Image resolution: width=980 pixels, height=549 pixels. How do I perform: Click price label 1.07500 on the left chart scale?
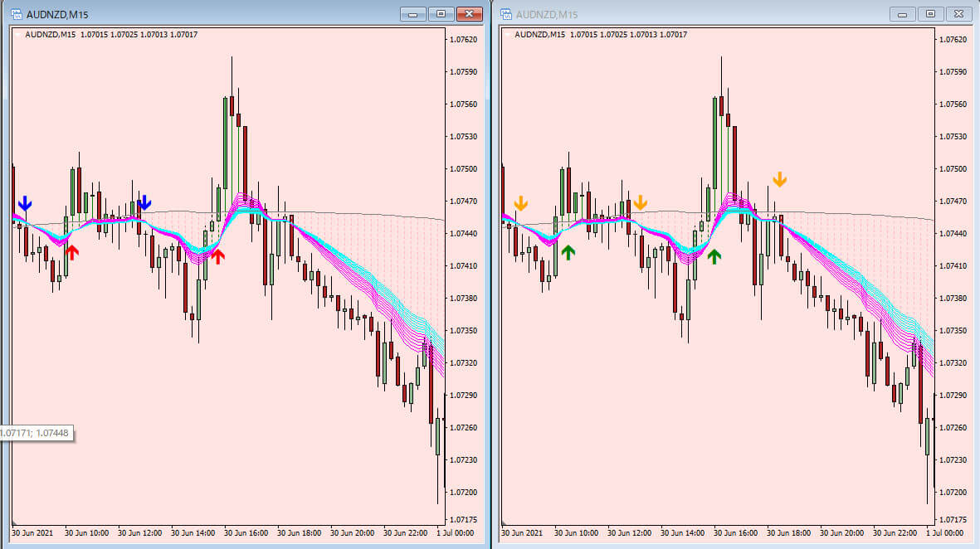[463, 168]
